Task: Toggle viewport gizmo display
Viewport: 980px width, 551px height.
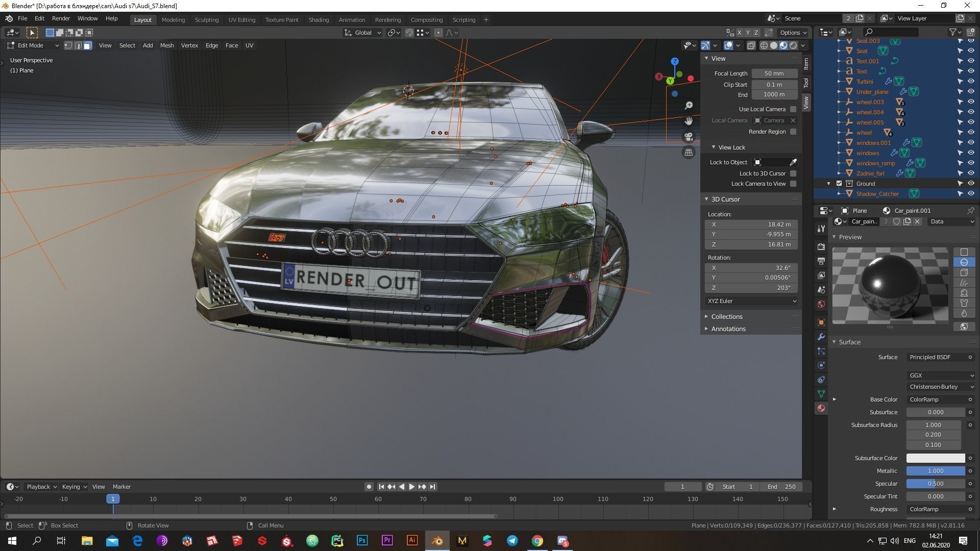Action: 705,45
